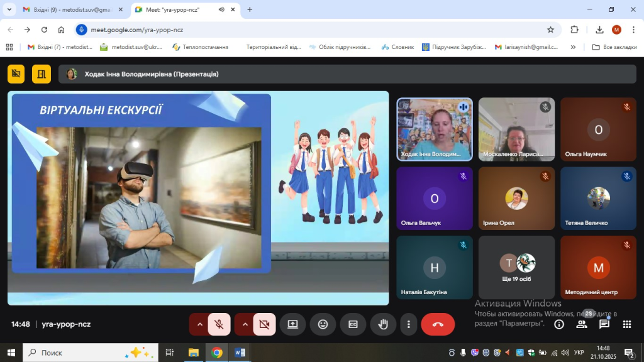Image resolution: width=644 pixels, height=362 pixels.
Task: Toggle the camera on/off button
Action: pos(264,324)
